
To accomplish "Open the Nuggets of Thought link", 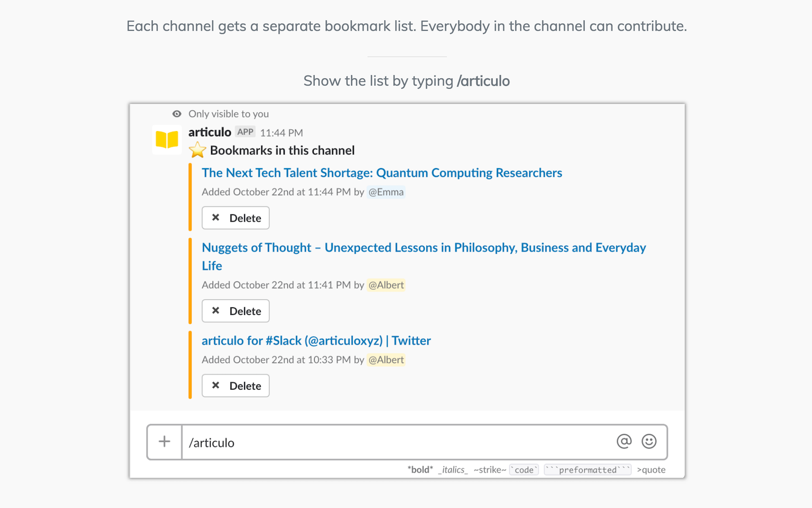I will tap(424, 257).
